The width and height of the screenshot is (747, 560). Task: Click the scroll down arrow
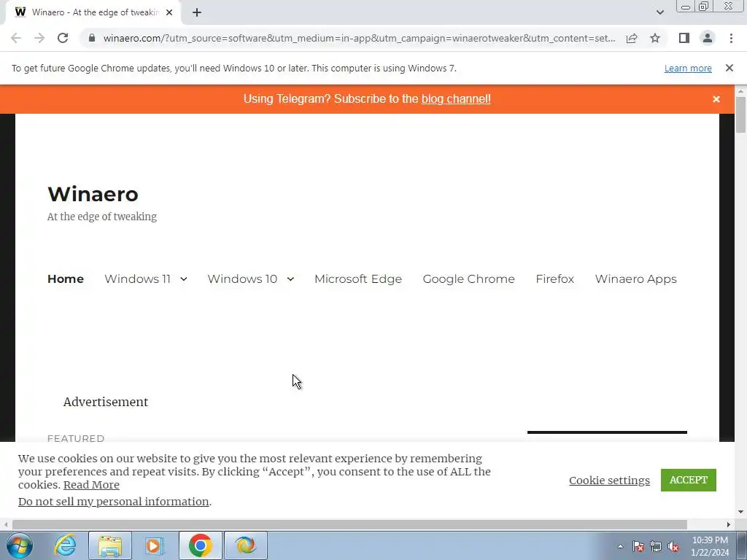click(741, 512)
